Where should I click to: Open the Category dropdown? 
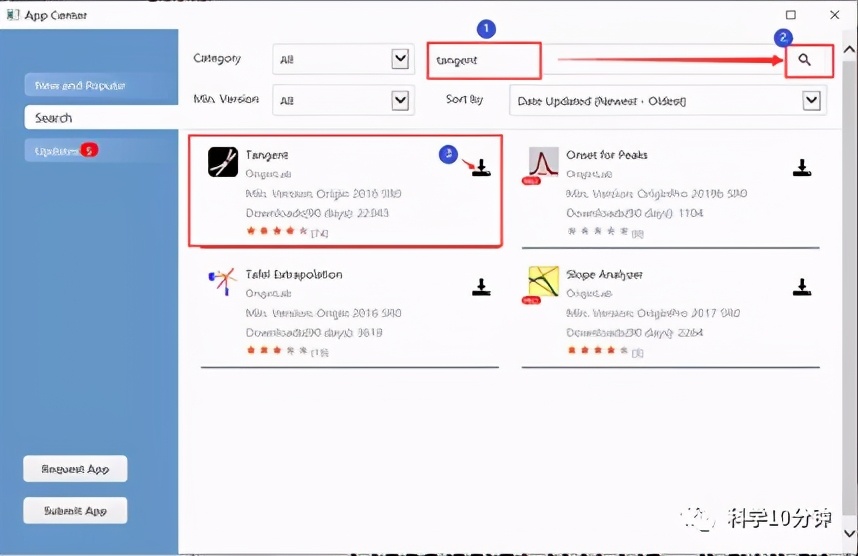click(x=343, y=59)
